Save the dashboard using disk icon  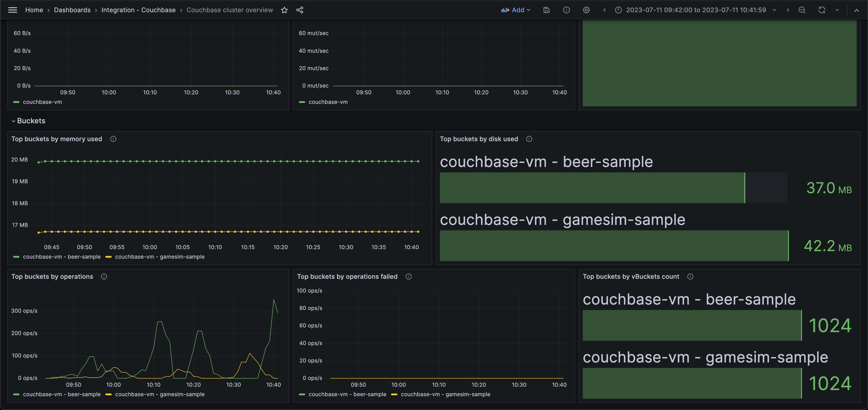pyautogui.click(x=547, y=10)
